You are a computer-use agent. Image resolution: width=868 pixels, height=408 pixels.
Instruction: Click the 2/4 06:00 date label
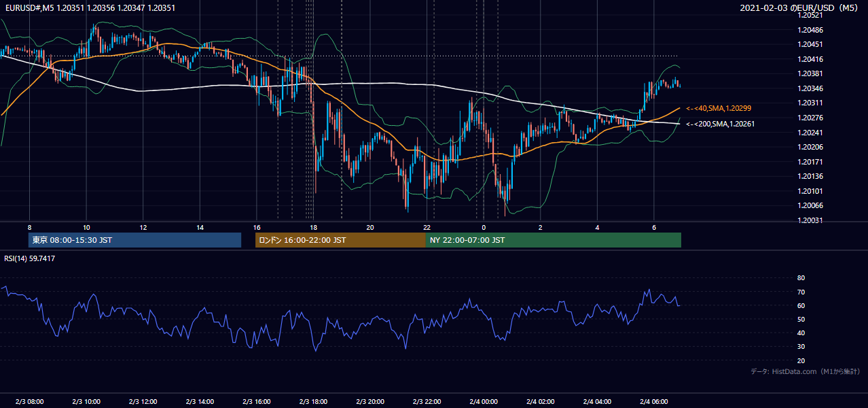click(x=655, y=402)
